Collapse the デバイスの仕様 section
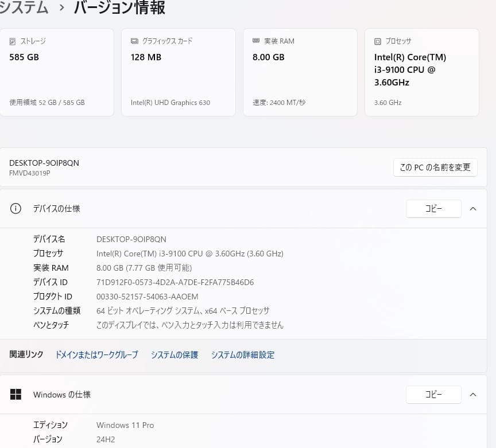Viewport: 496px width, 448px height. pyautogui.click(x=473, y=209)
